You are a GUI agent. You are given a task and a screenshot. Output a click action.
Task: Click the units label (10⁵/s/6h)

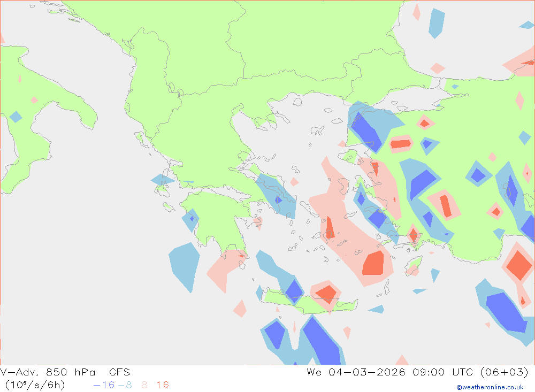(35, 385)
